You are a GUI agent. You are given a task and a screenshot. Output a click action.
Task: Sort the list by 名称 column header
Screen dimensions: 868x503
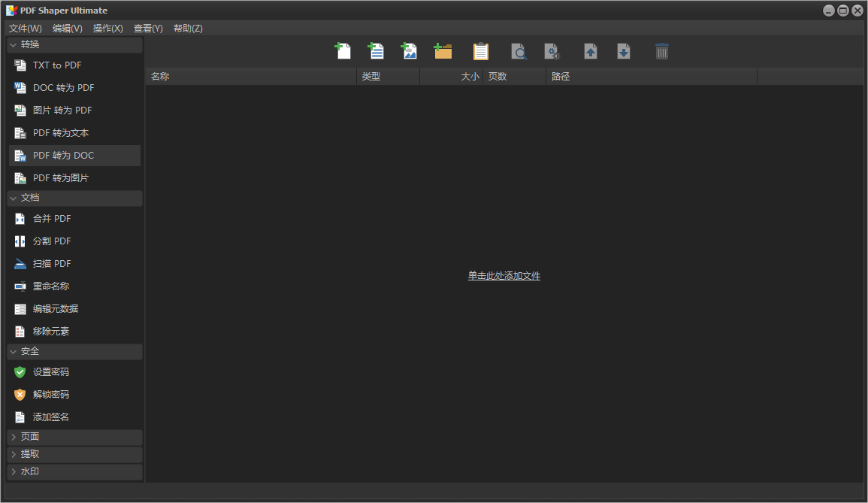(x=251, y=77)
